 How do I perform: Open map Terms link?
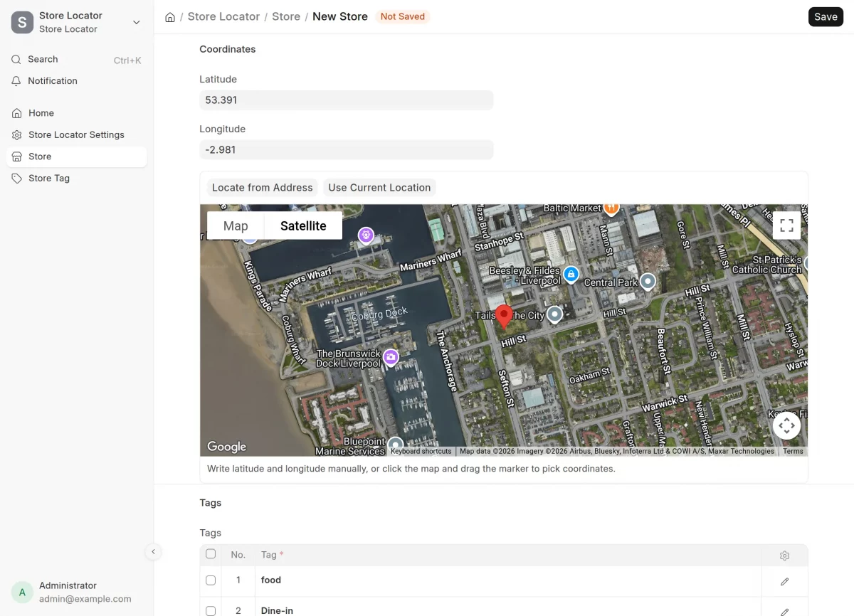(793, 451)
